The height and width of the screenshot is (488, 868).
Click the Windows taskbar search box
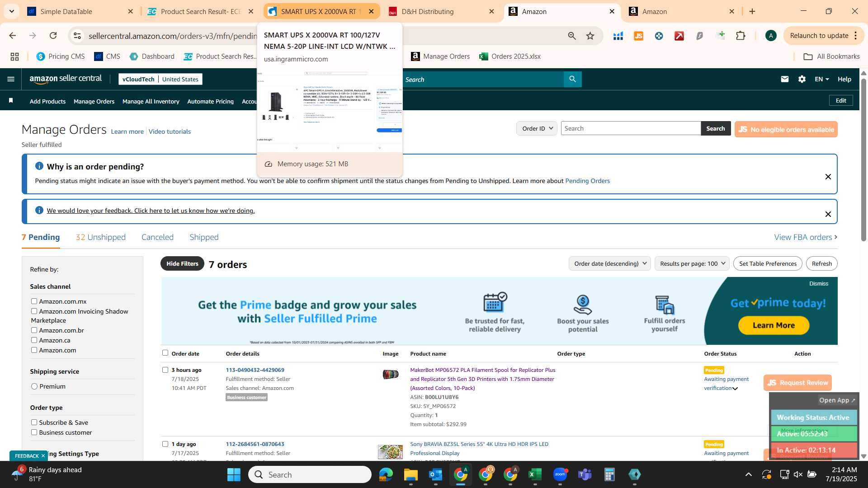[x=310, y=474]
